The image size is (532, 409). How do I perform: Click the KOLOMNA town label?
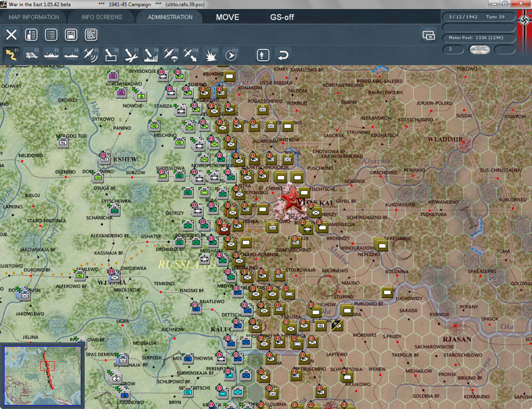coord(396,271)
